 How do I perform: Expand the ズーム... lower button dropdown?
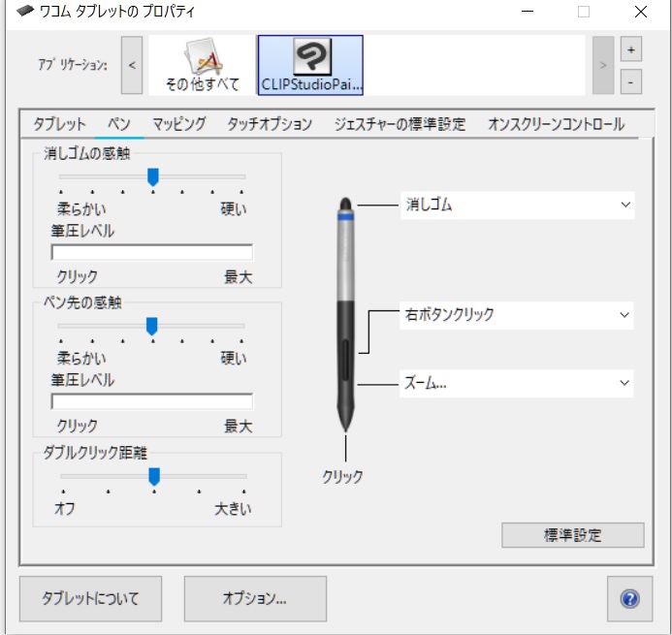pos(517,383)
